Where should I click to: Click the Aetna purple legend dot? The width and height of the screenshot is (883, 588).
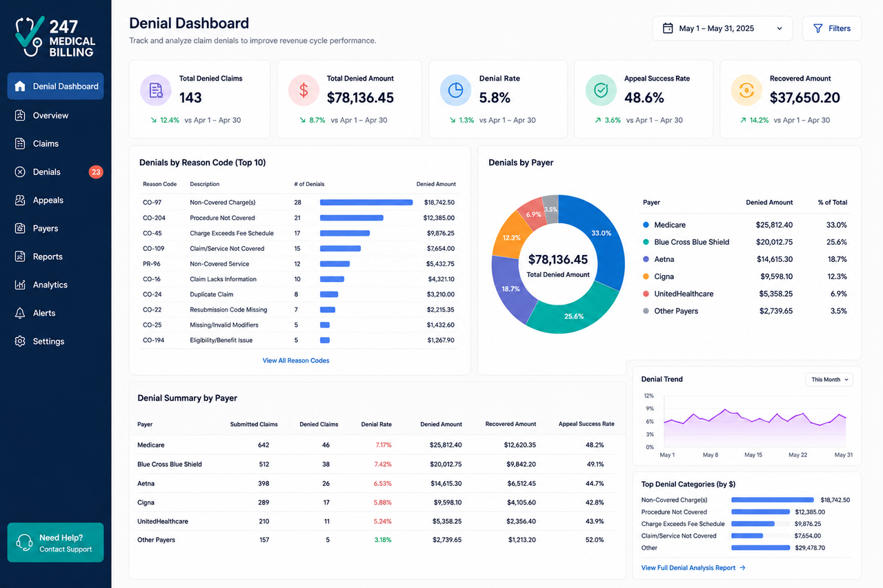pyautogui.click(x=646, y=259)
